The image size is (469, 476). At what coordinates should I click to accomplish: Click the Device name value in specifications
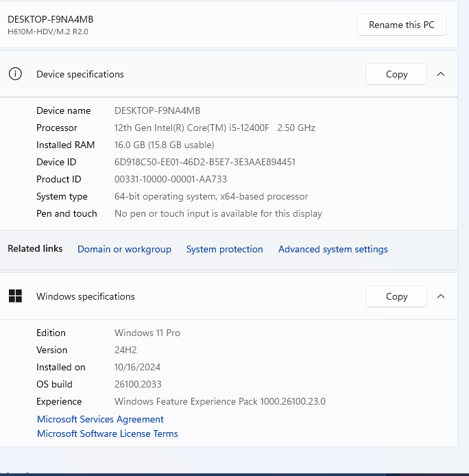tap(157, 110)
